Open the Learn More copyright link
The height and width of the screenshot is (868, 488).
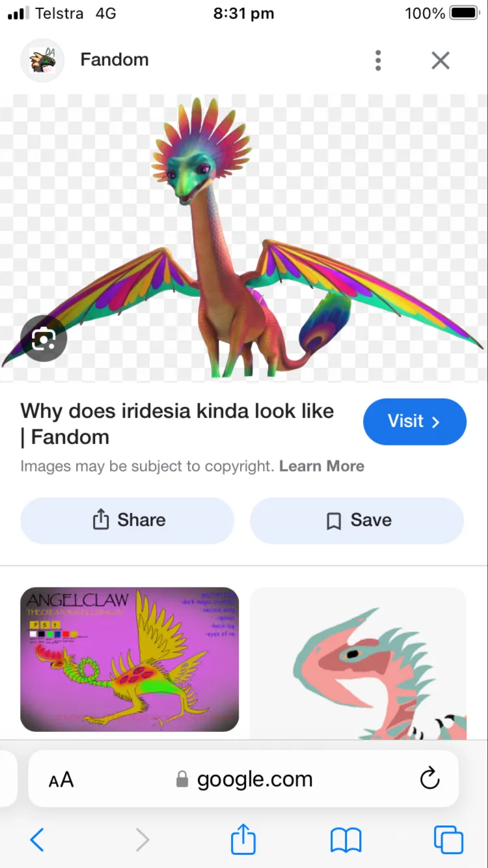point(321,466)
